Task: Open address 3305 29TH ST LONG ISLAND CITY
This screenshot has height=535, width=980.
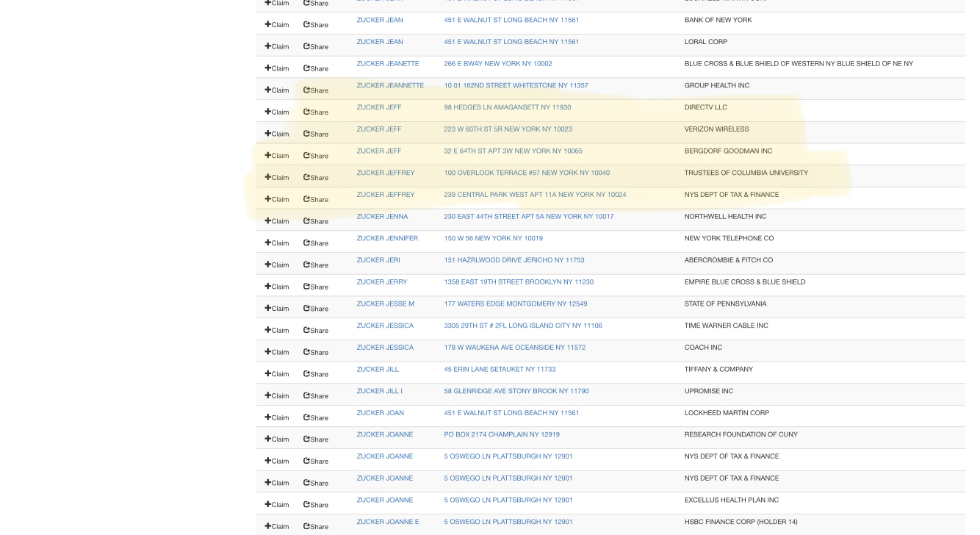Action: pyautogui.click(x=523, y=326)
